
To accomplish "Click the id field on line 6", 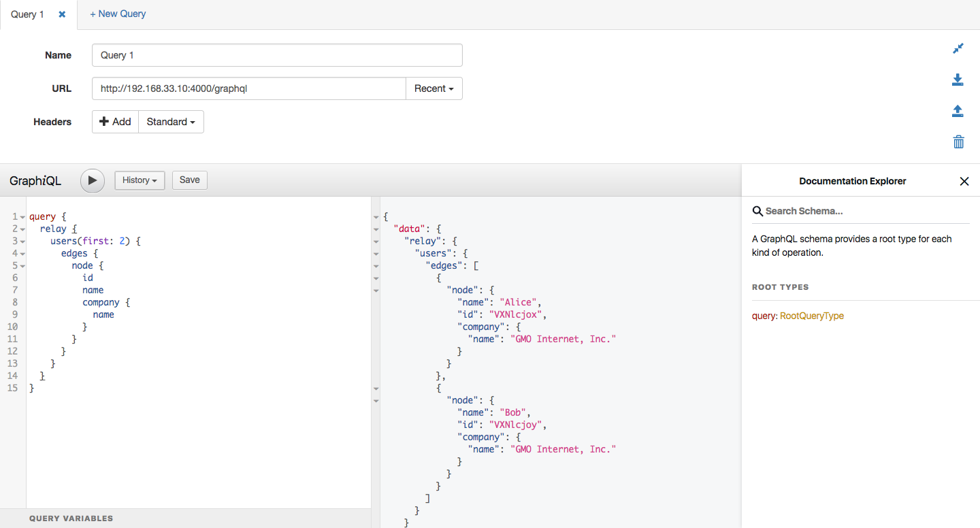I will click(x=88, y=278).
